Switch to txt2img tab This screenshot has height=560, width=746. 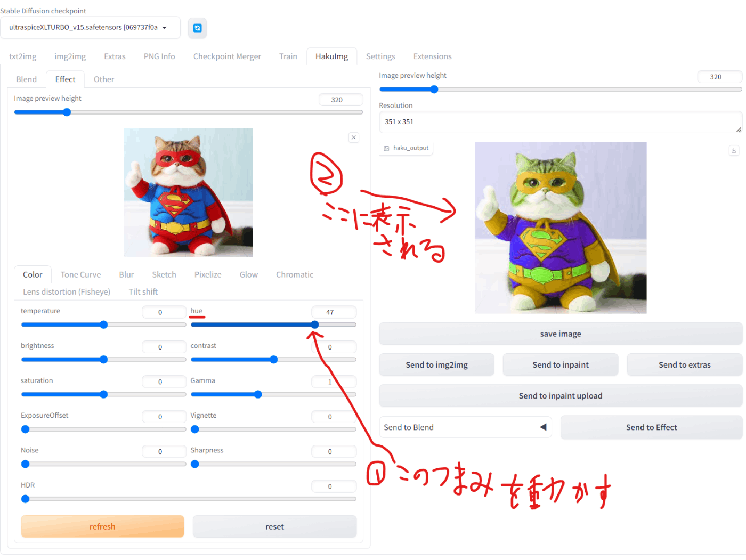point(23,56)
